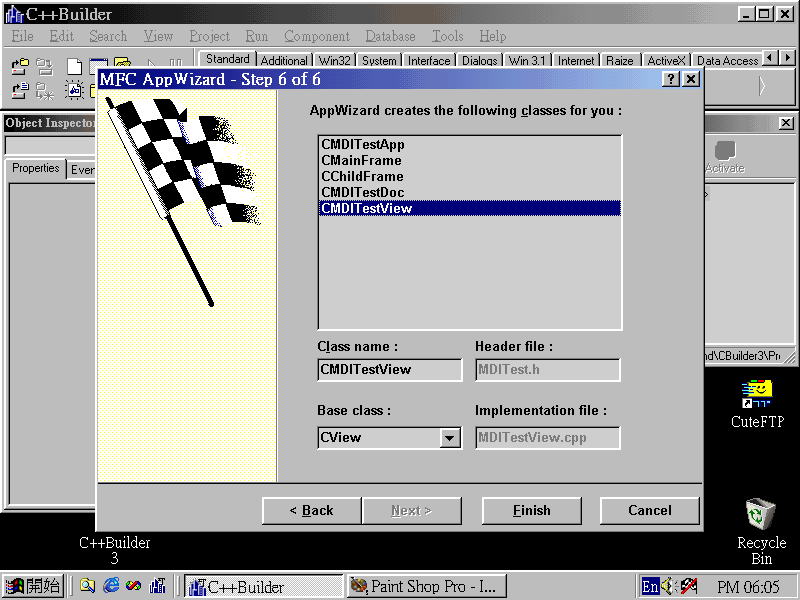Click the C++Builder quick launch icon
The height and width of the screenshot is (600, 800).
pyautogui.click(x=157, y=585)
